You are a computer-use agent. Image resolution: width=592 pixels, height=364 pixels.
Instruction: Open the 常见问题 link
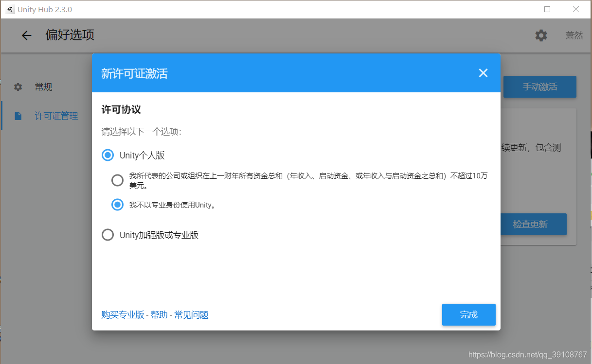tap(191, 315)
